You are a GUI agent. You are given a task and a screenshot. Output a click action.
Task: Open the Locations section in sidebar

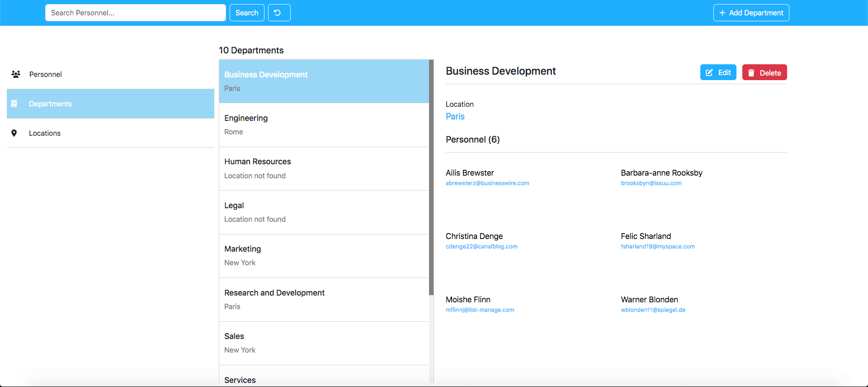(44, 133)
